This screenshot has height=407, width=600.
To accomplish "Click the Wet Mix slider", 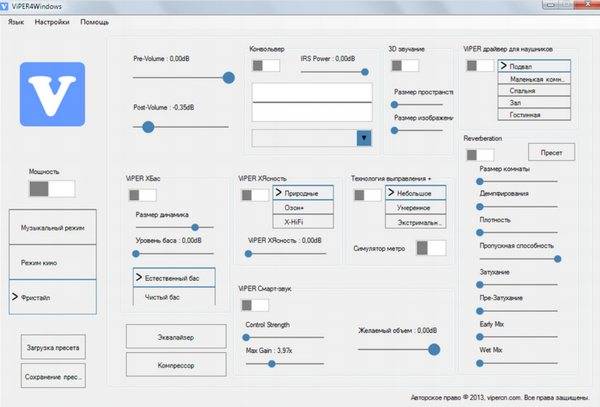I will 518,363.
